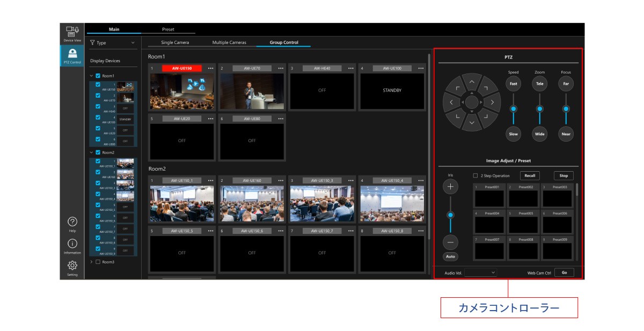Image resolution: width=644 pixels, height=331 pixels.
Task: Click the Web Cam Ctrl Go button
Action: (x=564, y=273)
